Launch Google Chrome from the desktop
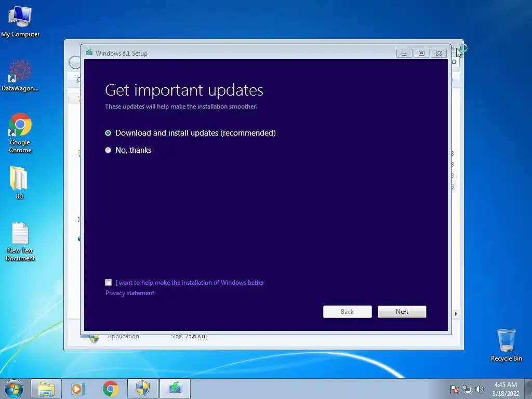Viewport: 532px width, 399px height. [20, 132]
